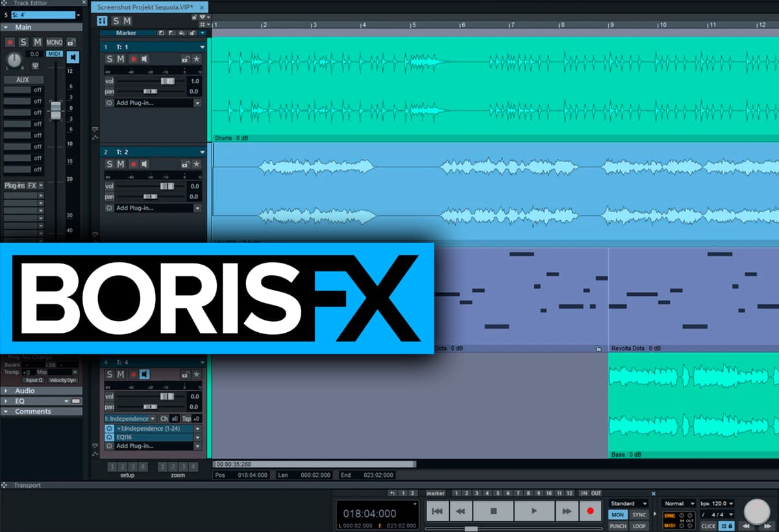Toggle the CLICK metronome button
The image size is (779, 532).
coord(708,526)
